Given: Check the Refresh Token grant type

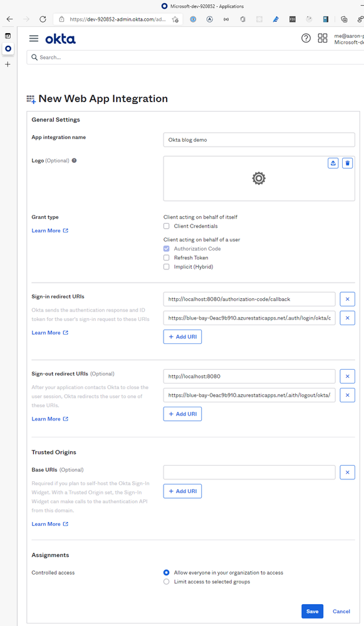Looking at the screenshot, I should click(x=167, y=258).
